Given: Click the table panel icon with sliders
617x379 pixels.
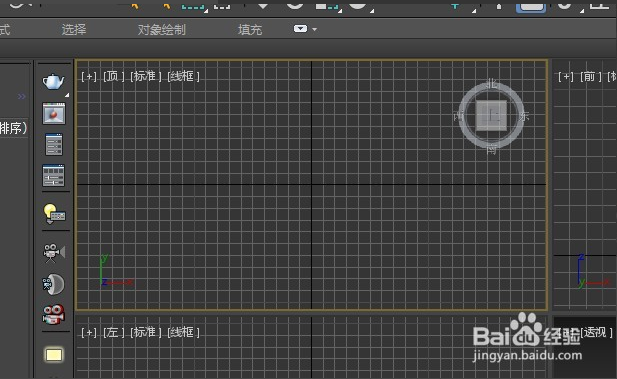Looking at the screenshot, I should 54,176.
